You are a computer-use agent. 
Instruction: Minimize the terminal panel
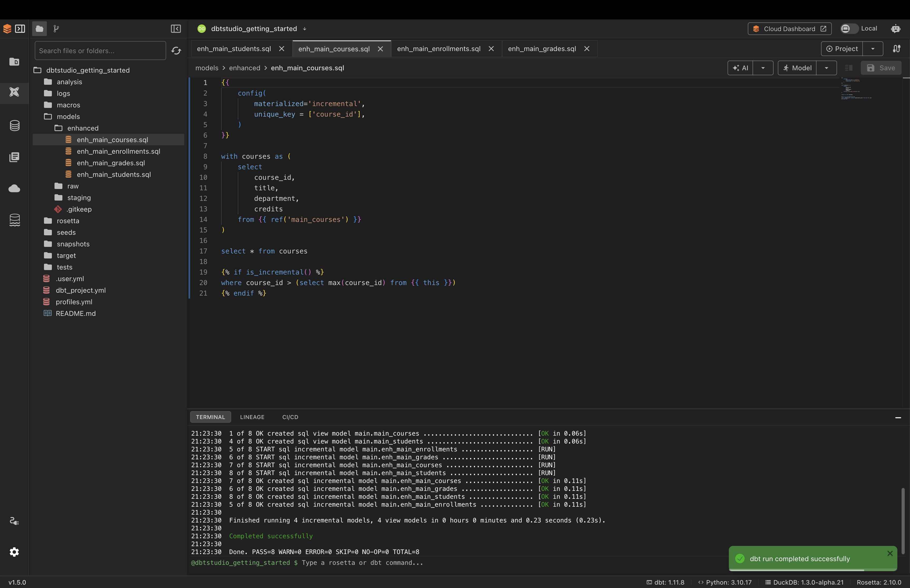point(898,418)
